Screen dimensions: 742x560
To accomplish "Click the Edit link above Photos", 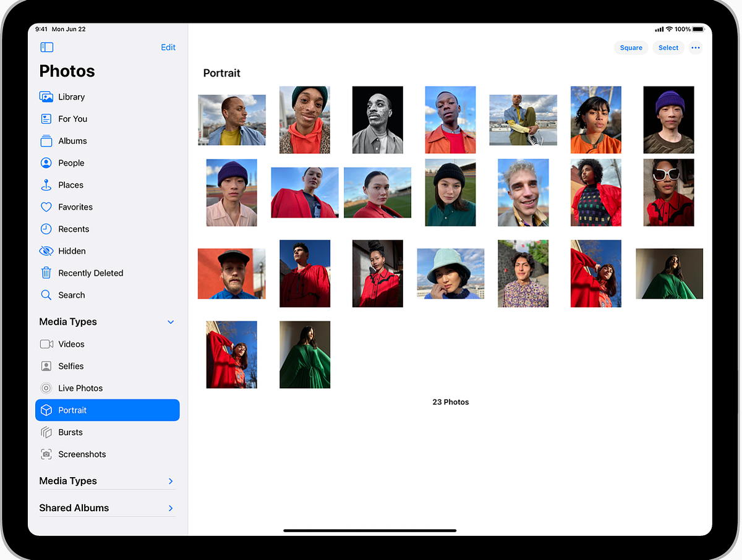I will point(168,47).
